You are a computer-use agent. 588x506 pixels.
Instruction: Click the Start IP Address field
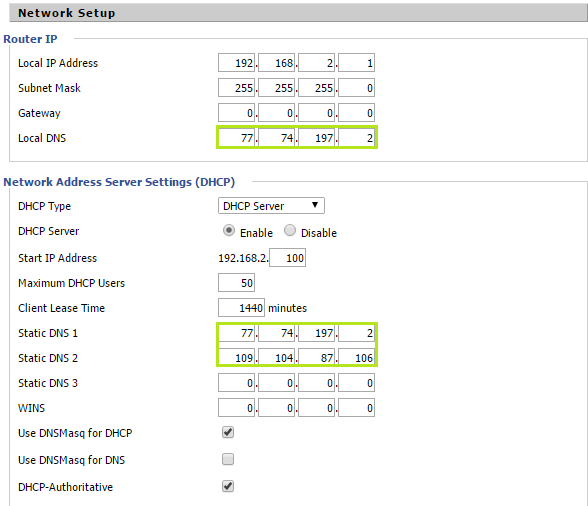(288, 258)
